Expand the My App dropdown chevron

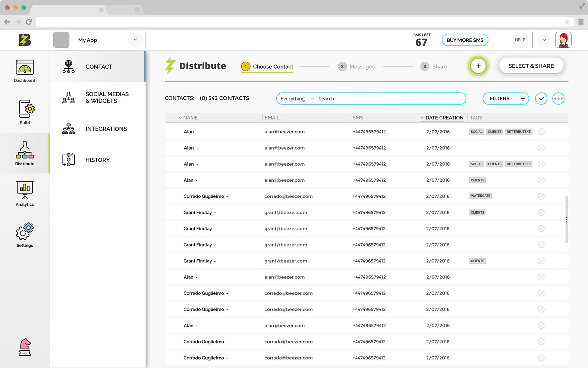135,40
